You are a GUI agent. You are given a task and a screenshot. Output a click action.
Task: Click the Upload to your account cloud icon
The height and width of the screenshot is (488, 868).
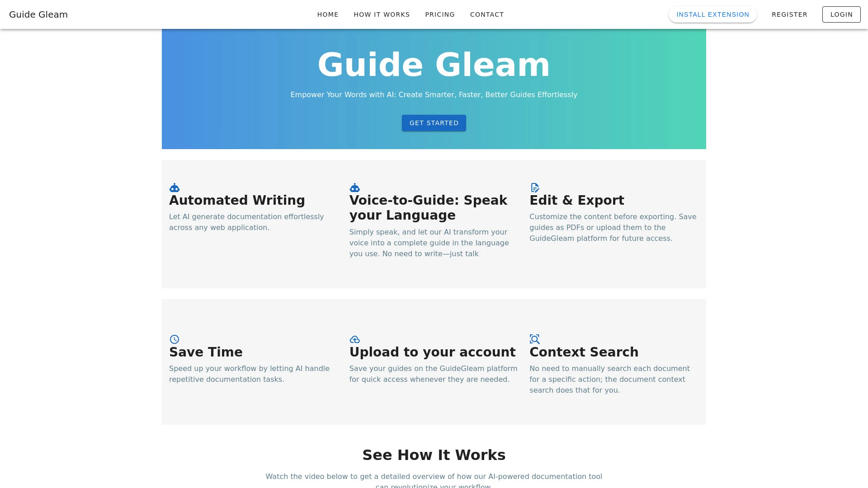click(x=355, y=339)
